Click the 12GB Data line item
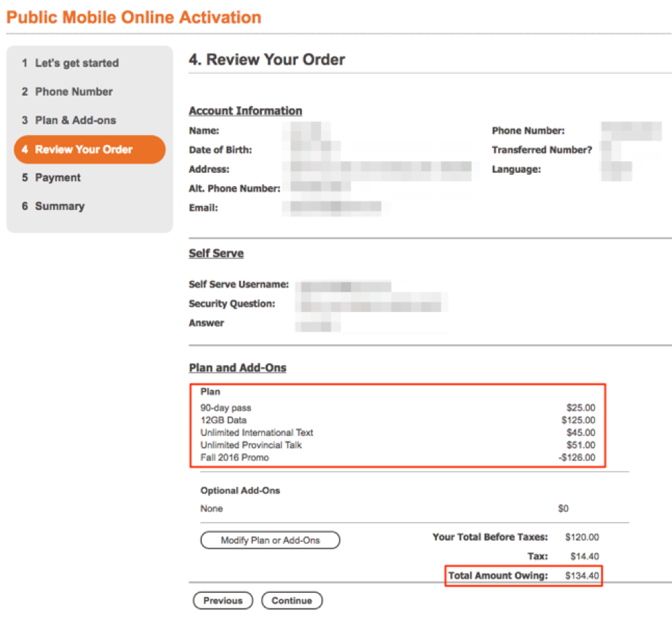 pyautogui.click(x=223, y=420)
